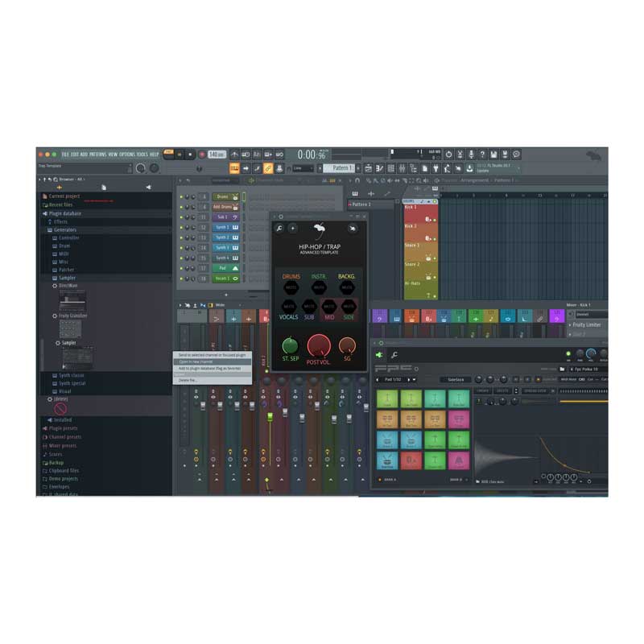Open Plugin presets folder

(60, 428)
